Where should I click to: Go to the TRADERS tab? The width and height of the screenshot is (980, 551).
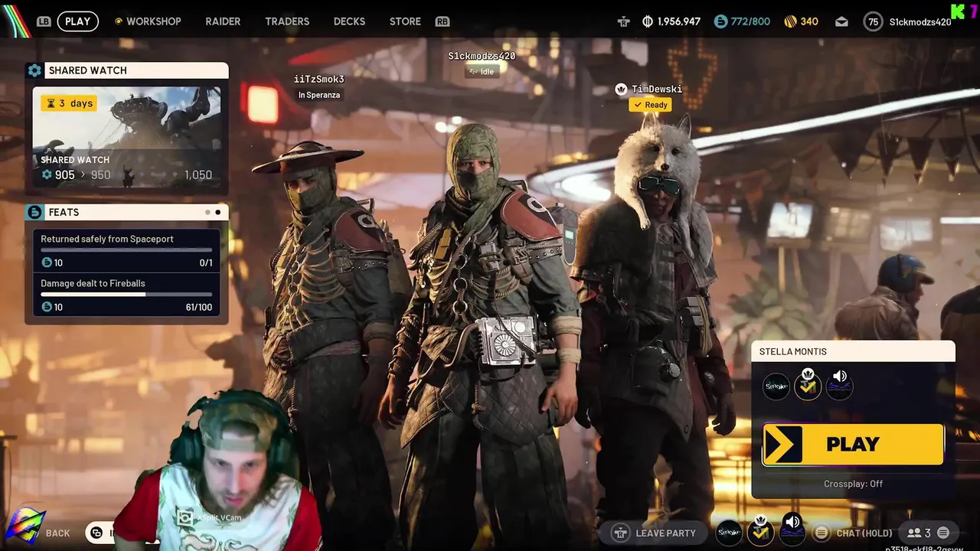[287, 21]
